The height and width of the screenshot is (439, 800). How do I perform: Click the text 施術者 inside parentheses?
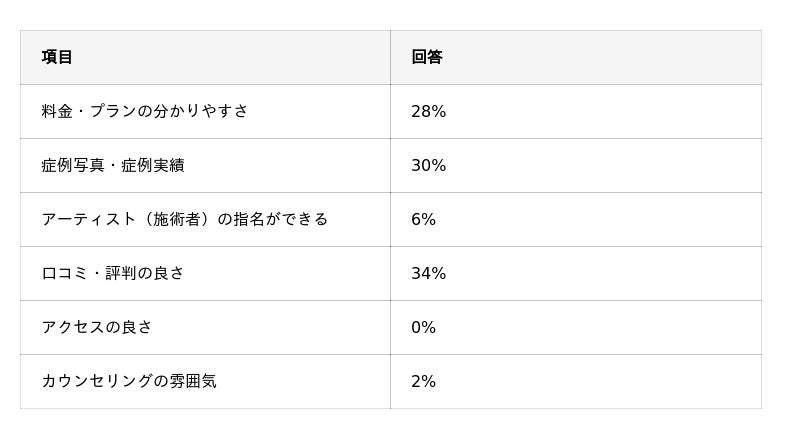tap(176, 219)
